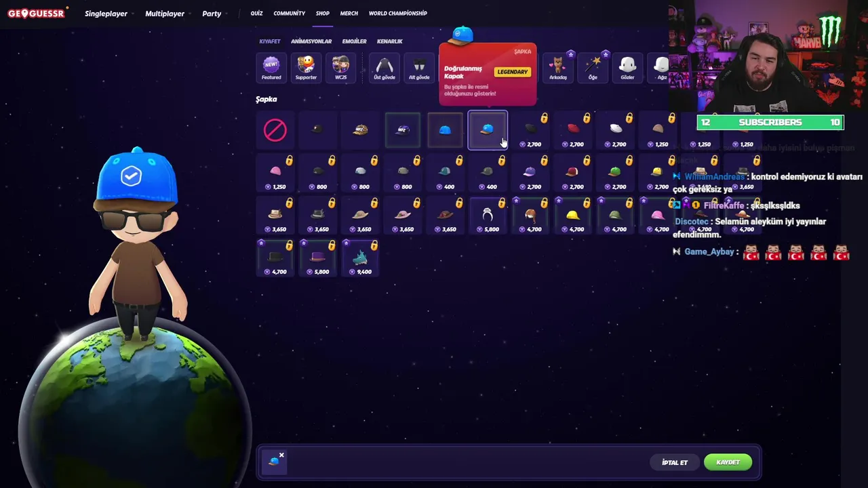The height and width of the screenshot is (488, 868).
Task: Select the locked purple cap for 2,700
Action: [530, 173]
